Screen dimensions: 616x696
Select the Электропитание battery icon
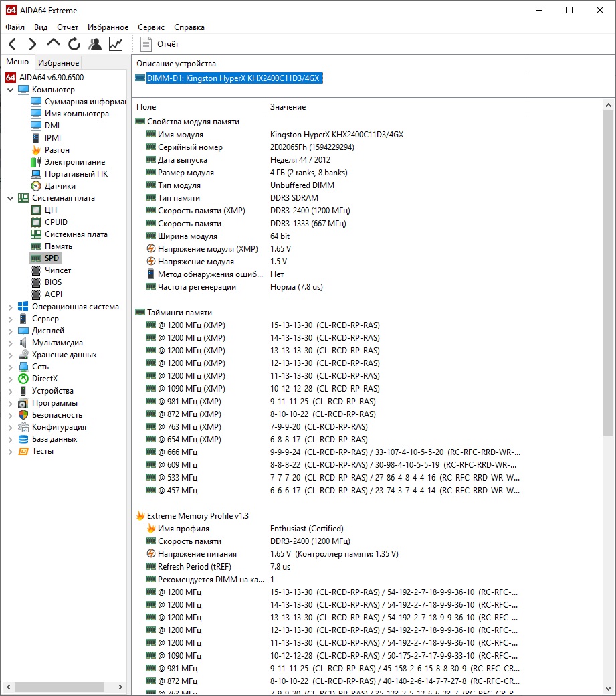pos(36,161)
